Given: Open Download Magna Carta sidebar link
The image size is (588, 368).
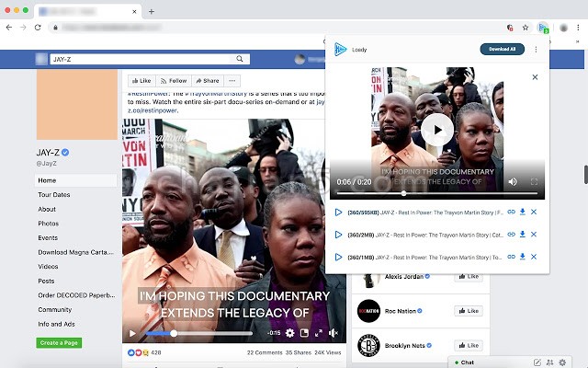Looking at the screenshot, I should [75, 252].
